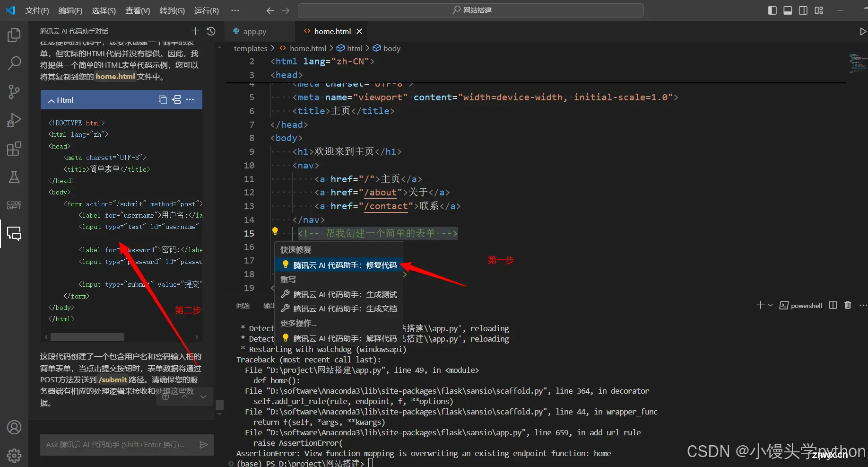Choose 修复代码 quick fix option
Viewport: 868px width, 467px height.
pyautogui.click(x=339, y=265)
